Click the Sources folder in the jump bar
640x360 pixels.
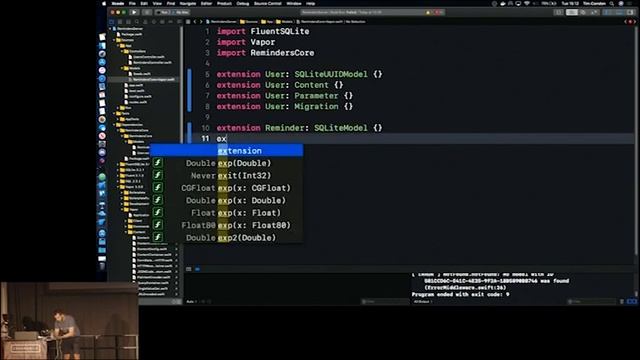click(x=249, y=22)
